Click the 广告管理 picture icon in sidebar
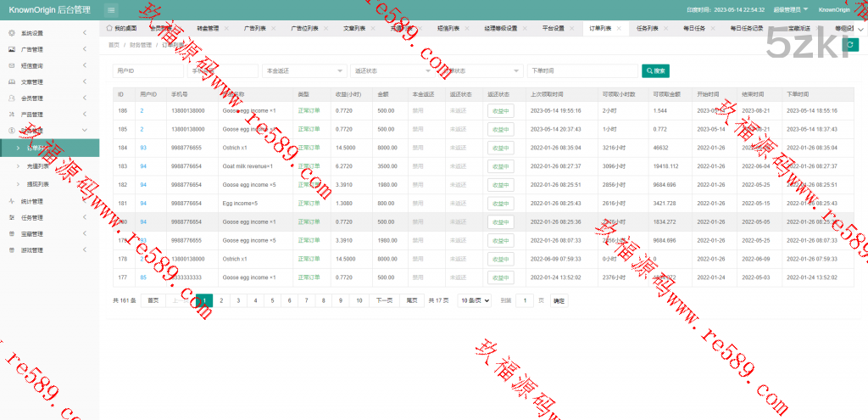Image resolution: width=868 pixels, height=420 pixels. coord(11,49)
